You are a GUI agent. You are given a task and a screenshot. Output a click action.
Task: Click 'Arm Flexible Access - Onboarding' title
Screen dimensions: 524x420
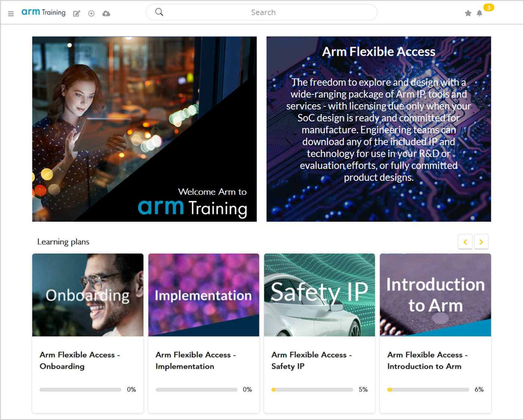[80, 361]
